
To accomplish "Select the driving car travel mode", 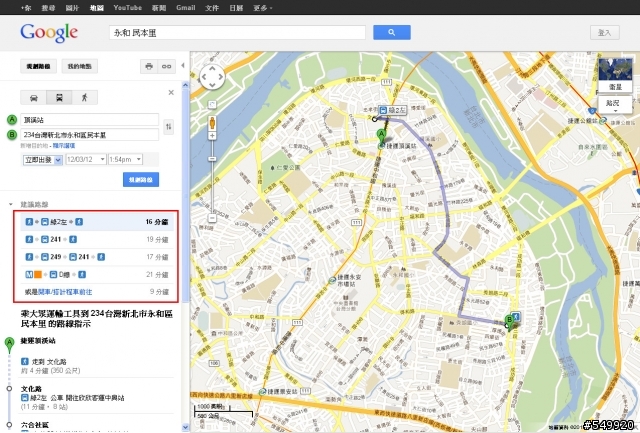I will point(33,98).
